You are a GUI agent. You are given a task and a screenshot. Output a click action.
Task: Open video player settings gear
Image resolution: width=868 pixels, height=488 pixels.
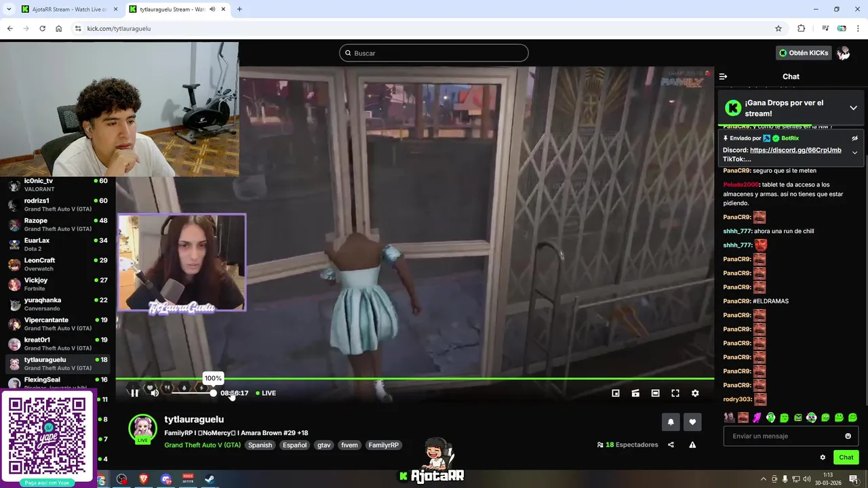(x=695, y=393)
